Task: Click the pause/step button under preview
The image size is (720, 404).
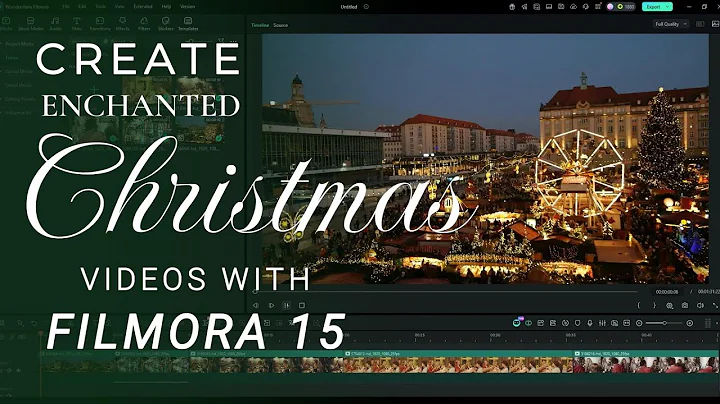Action: pos(287,305)
